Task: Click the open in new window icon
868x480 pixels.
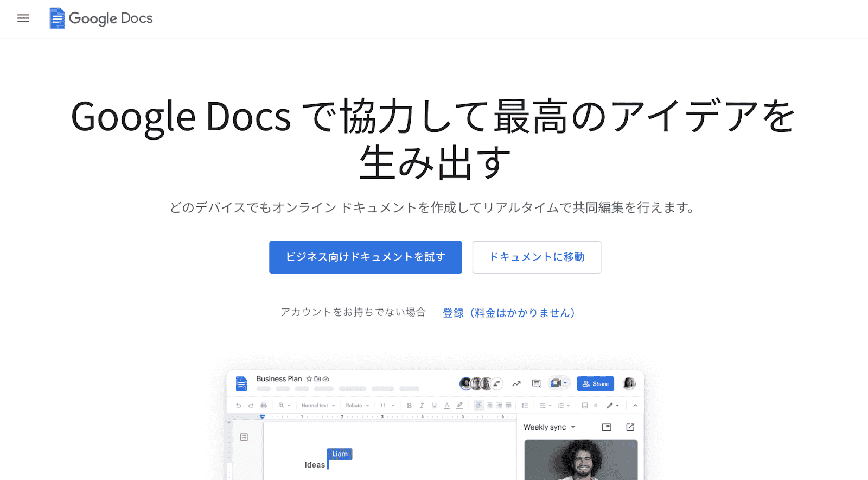Action: pos(630,427)
